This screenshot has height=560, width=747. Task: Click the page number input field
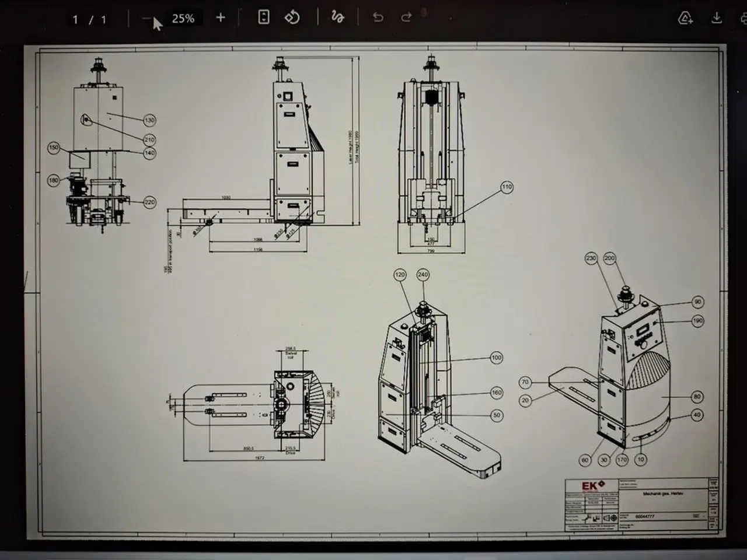[x=76, y=17]
